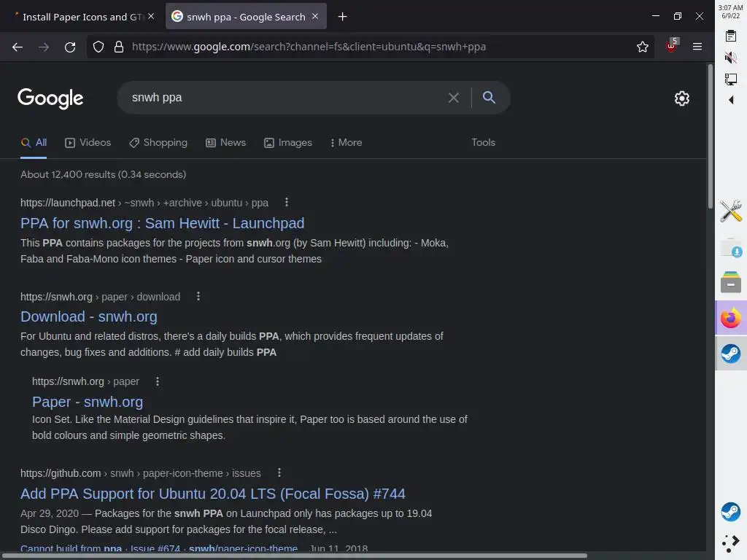Screen dimensions: 747x560
Task: Open the clipboard manager in the panel
Action: [731, 36]
